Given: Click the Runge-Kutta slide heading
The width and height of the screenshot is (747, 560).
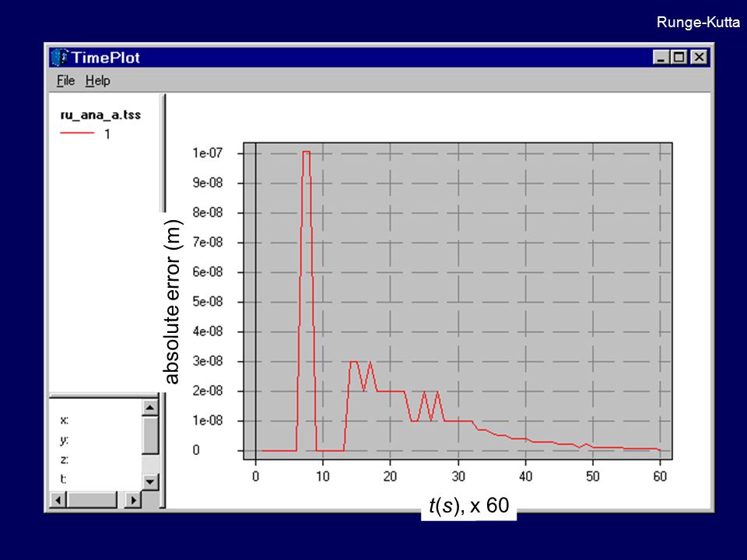Looking at the screenshot, I should (x=698, y=22).
